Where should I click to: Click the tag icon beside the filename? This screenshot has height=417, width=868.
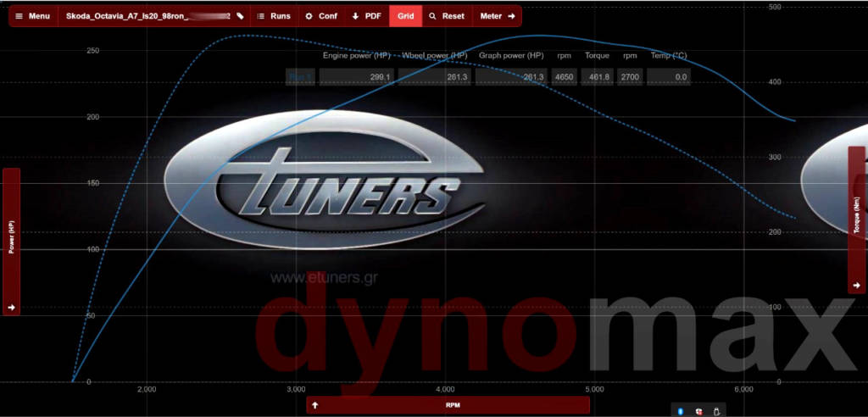tap(240, 16)
